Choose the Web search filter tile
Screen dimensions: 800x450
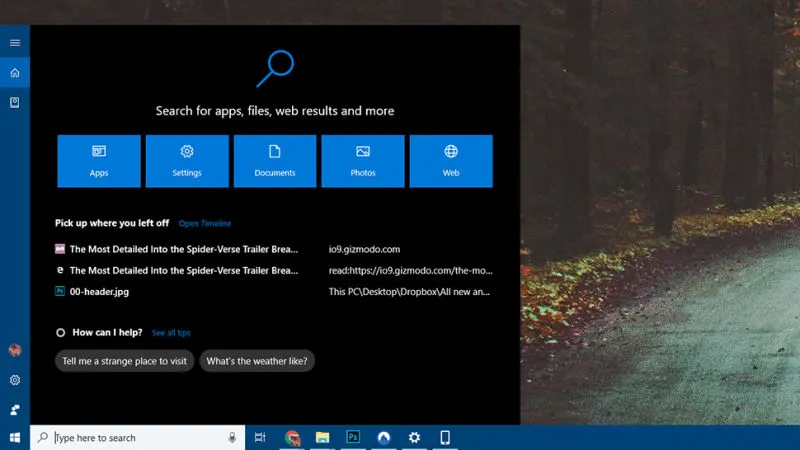(451, 161)
